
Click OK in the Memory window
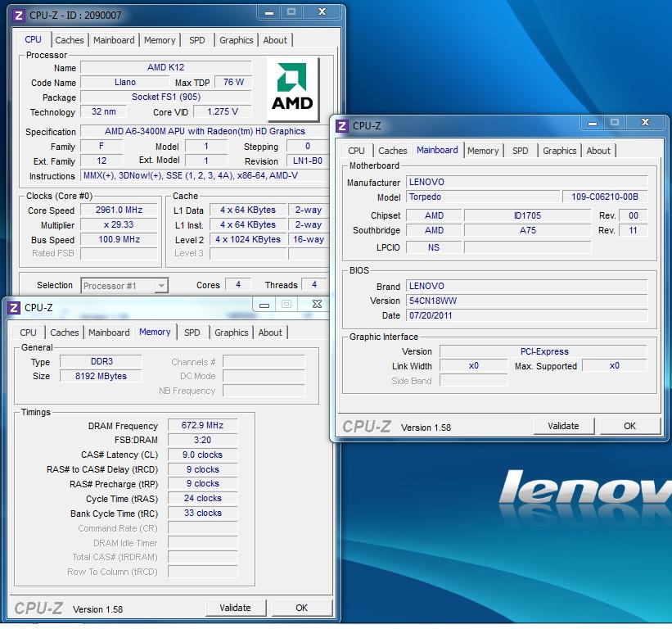pyautogui.click(x=302, y=608)
